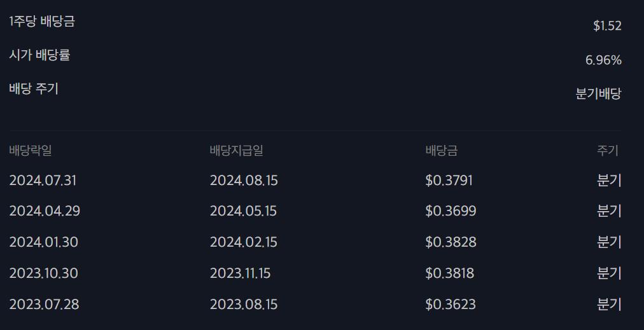Click the $0.3791 dividend amount
This screenshot has height=330, width=644.
(x=449, y=181)
